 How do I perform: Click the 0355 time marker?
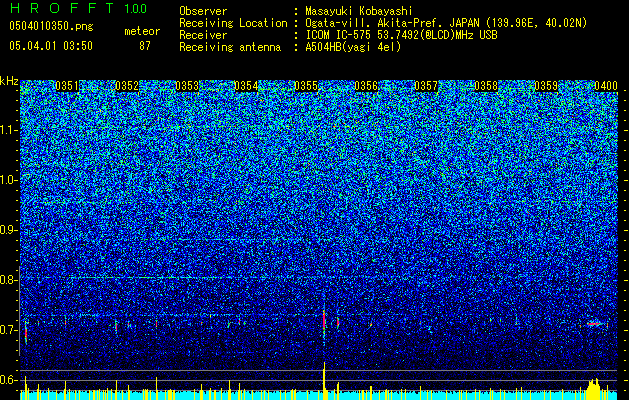click(306, 86)
